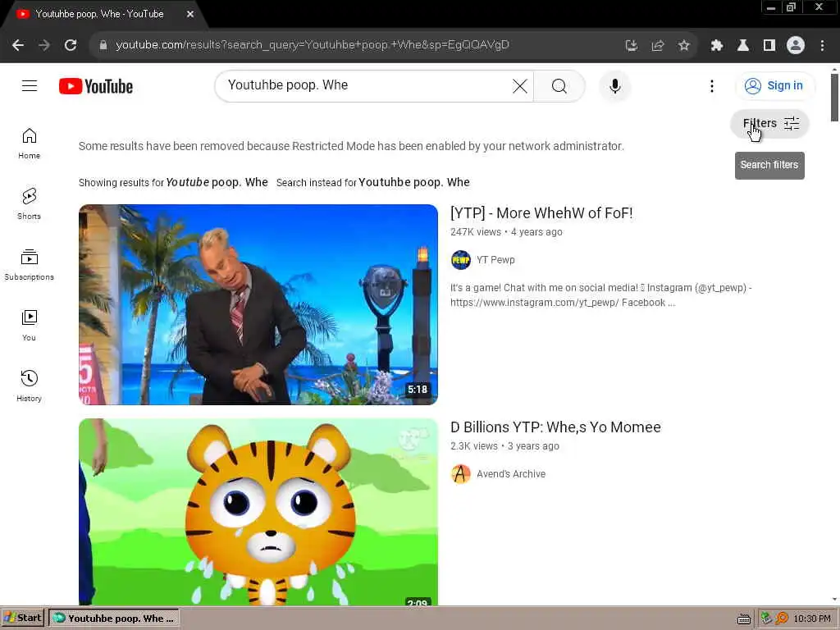Viewport: 840px width, 630px height.
Task: Clear the search box with X icon
Action: [x=519, y=85]
